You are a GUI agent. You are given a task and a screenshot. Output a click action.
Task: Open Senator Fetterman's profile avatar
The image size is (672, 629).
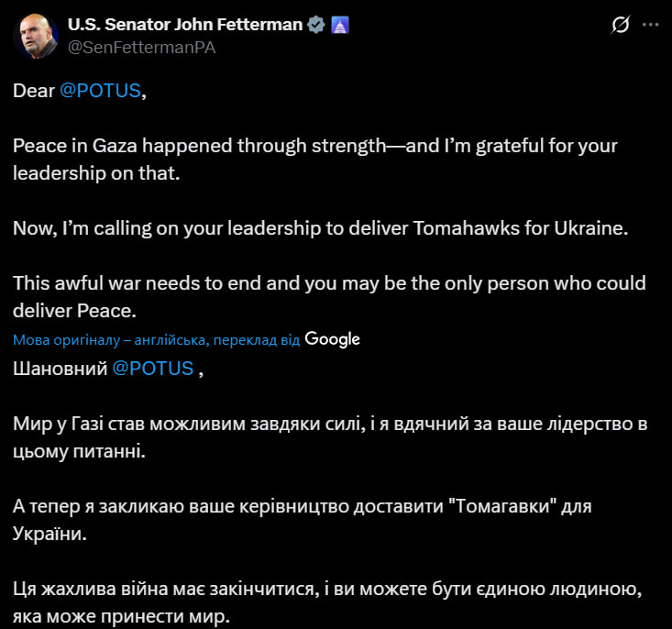35,36
